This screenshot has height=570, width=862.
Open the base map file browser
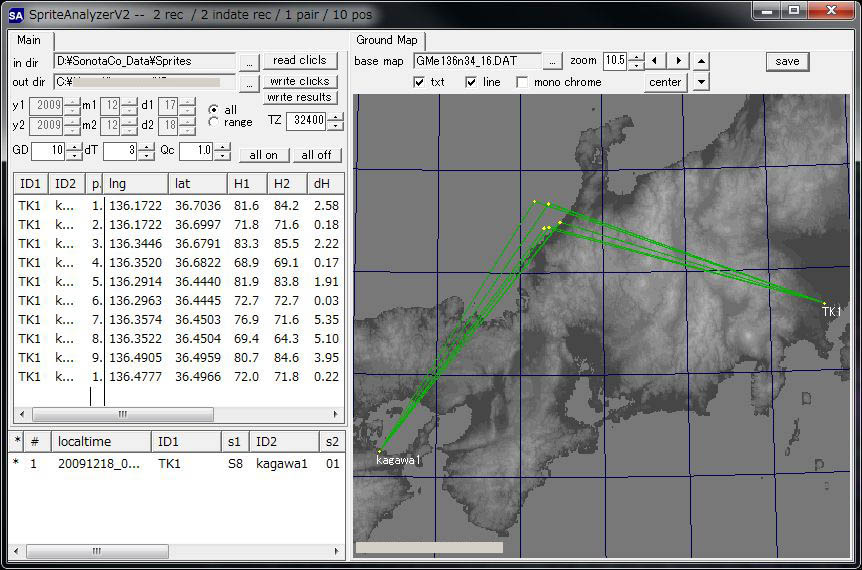pos(553,61)
